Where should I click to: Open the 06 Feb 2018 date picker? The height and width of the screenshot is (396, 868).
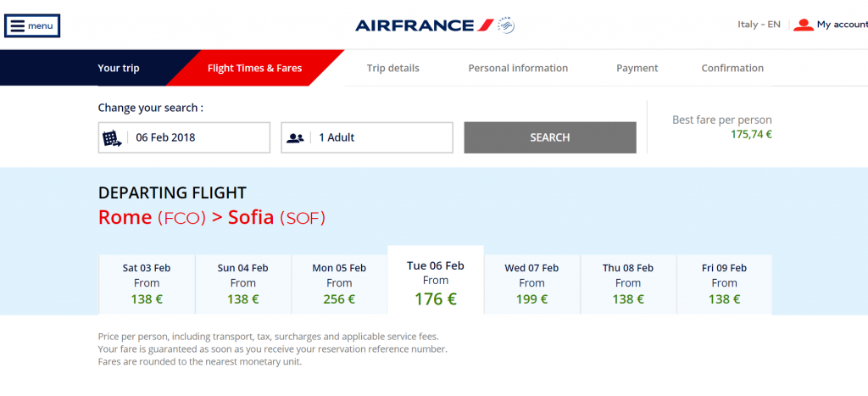pos(184,137)
